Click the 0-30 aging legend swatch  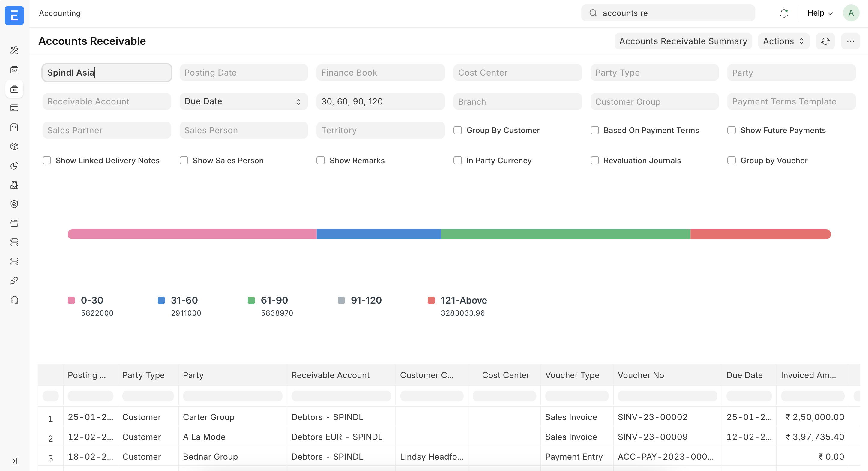click(71, 300)
